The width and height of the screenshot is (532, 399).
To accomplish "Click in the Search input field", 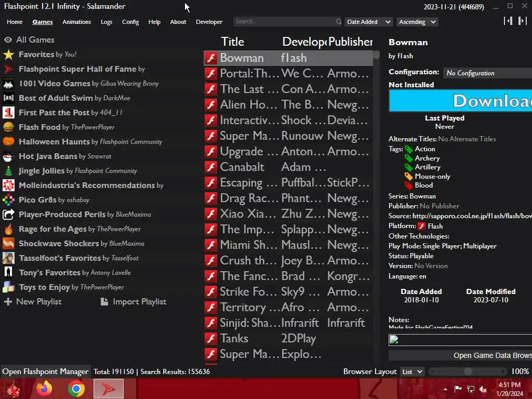I will tap(284, 21).
